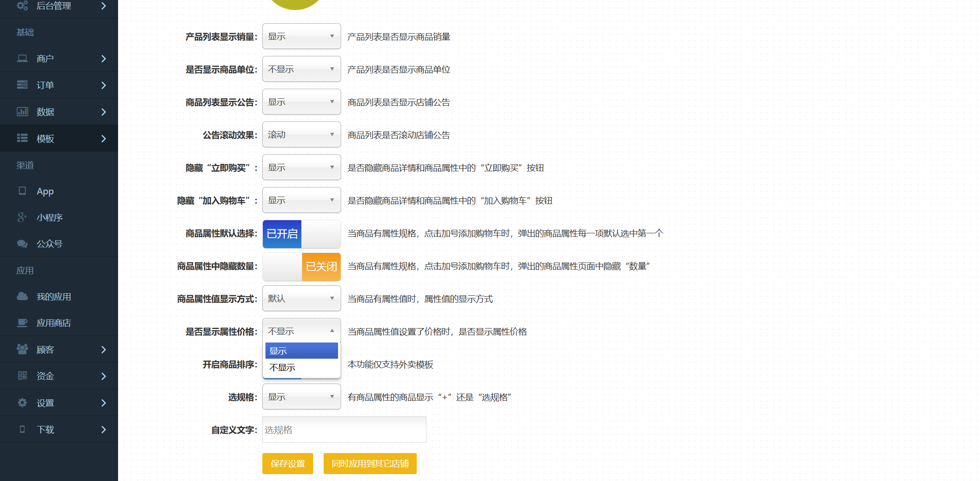Enable 商品属性中隐藏数量 已关闭 switch
Screen dimensions: 980x481
(301, 266)
